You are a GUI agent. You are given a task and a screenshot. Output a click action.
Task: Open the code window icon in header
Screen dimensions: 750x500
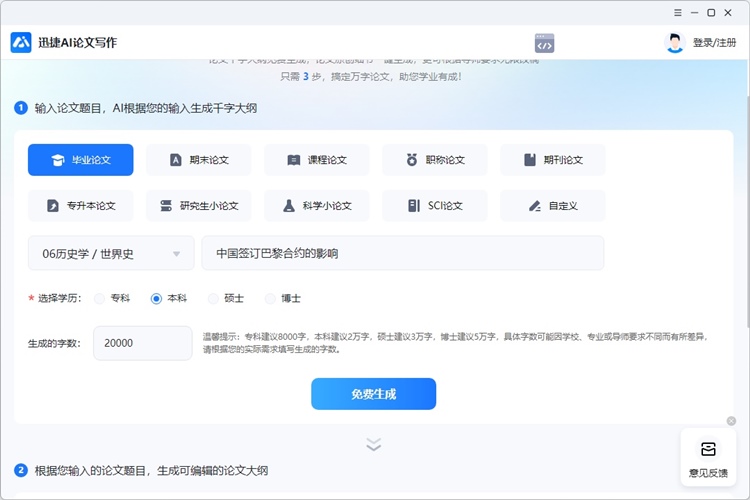tap(544, 43)
